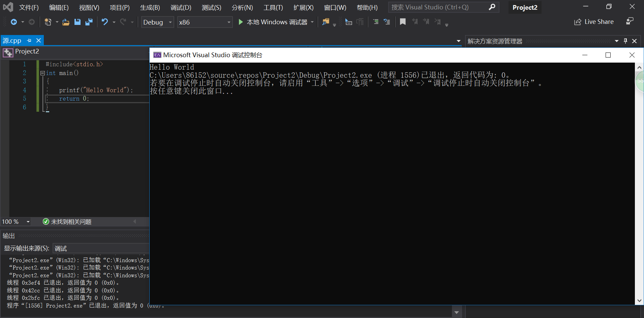The image size is (644, 318).
Task: Undo the last action
Action: tap(105, 22)
